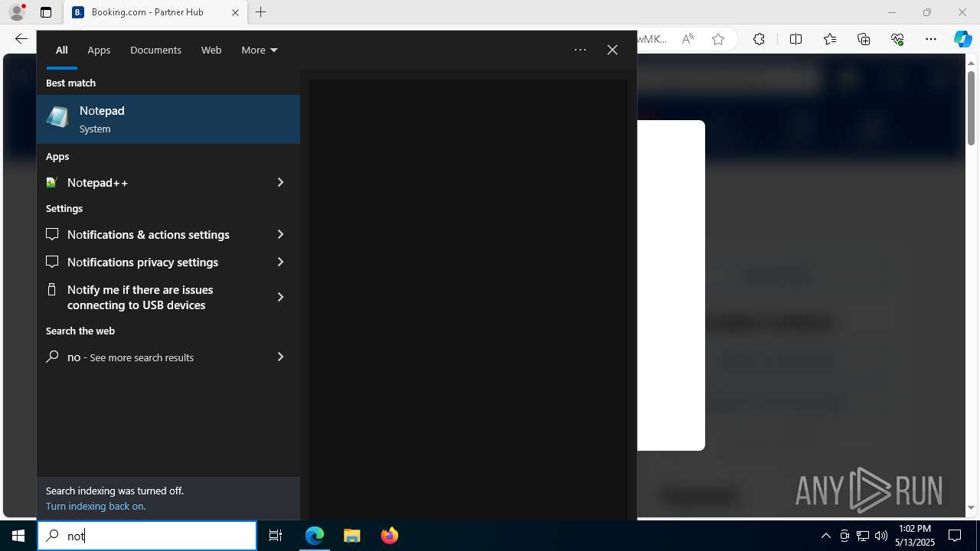Click the Edge page vertical scrollbar

pos(971,108)
